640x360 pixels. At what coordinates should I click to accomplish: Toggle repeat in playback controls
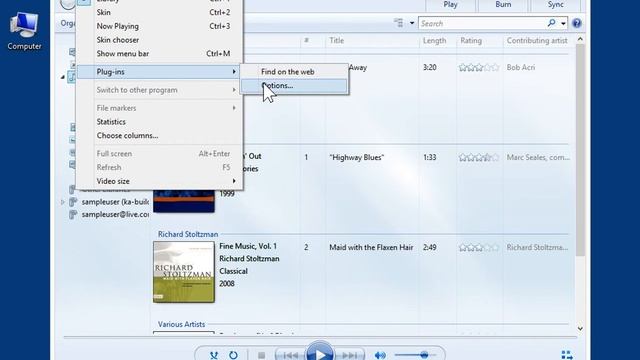click(x=233, y=355)
